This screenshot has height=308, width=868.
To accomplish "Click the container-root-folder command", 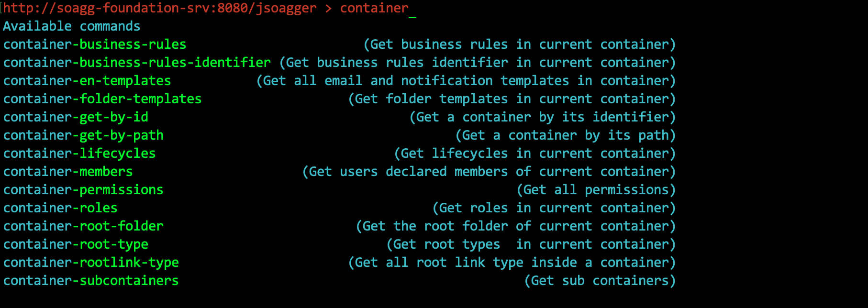I will [x=83, y=226].
